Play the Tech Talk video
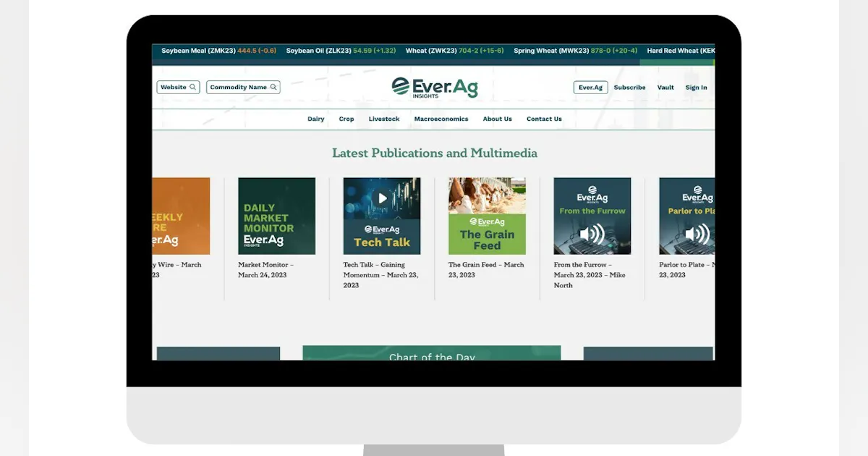 (x=382, y=198)
